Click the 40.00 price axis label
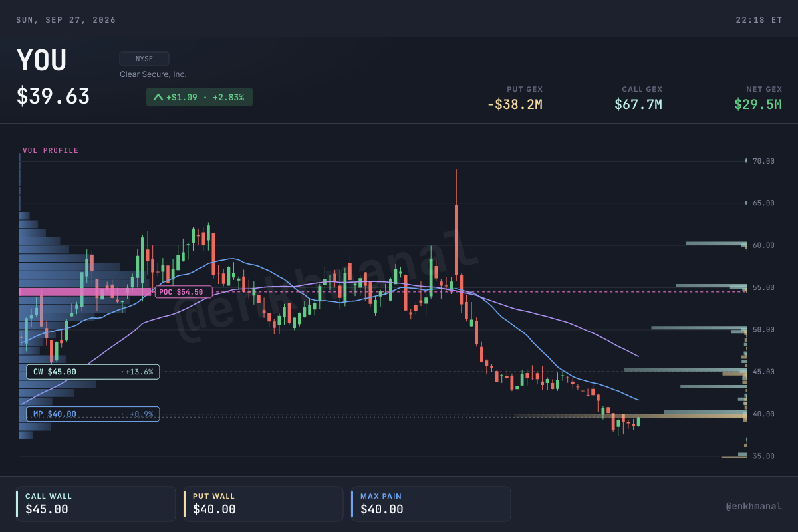The width and height of the screenshot is (798, 532). 763,414
